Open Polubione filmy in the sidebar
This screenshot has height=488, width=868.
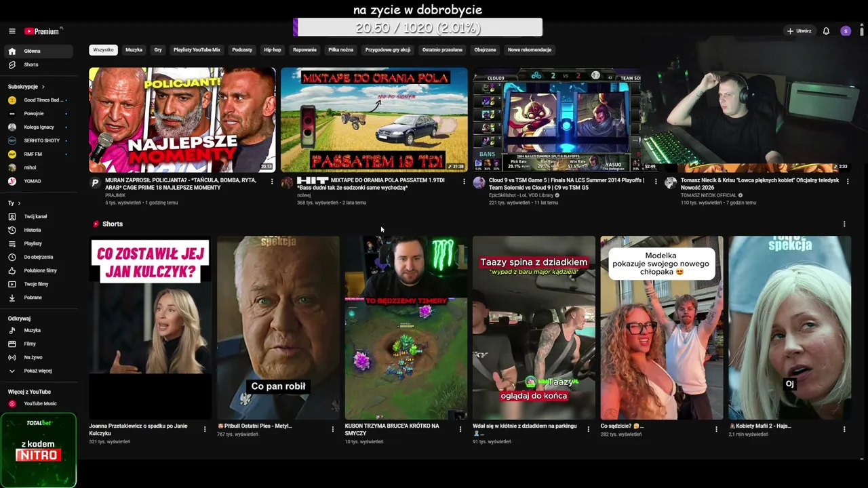tap(38, 270)
